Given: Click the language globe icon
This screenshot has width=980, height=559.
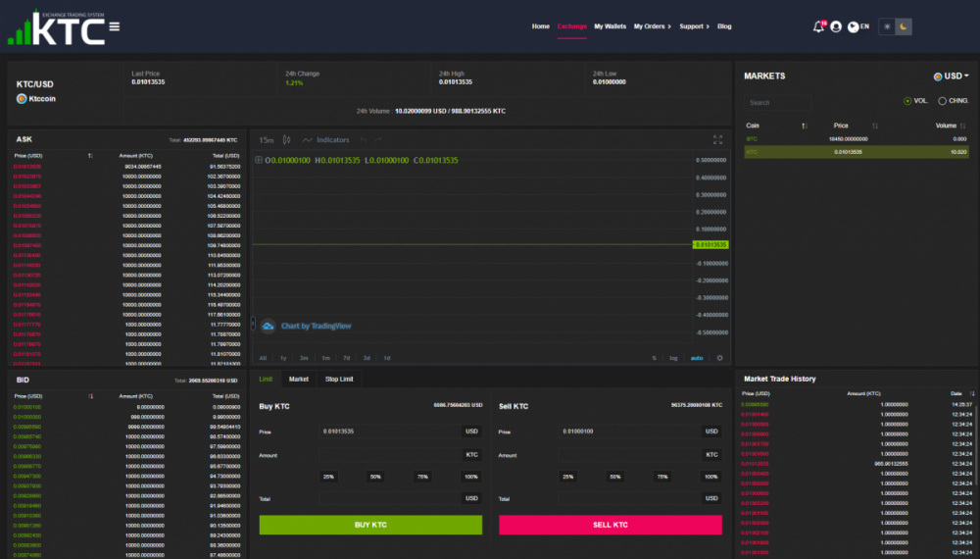Looking at the screenshot, I should point(853,26).
